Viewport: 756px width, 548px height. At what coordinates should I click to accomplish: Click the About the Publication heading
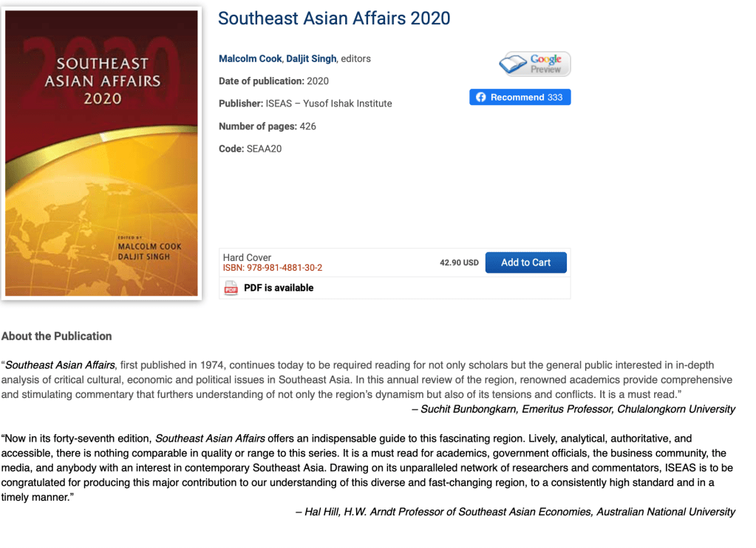coord(57,336)
